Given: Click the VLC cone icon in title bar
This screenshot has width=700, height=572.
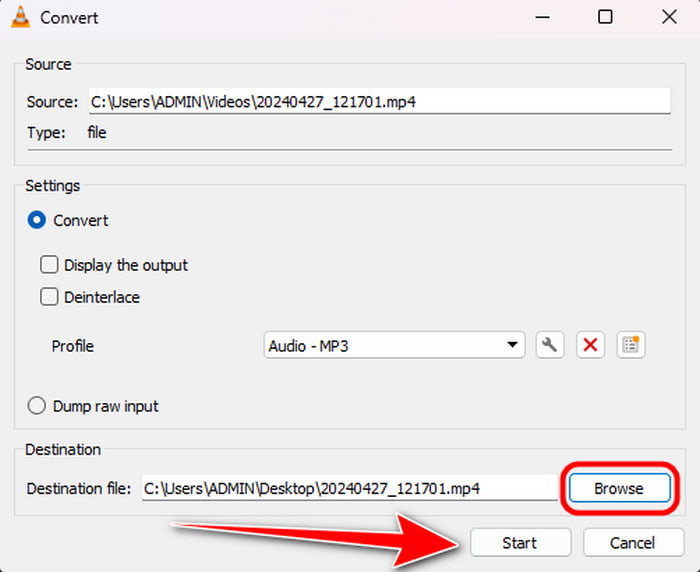Looking at the screenshot, I should click(21, 17).
